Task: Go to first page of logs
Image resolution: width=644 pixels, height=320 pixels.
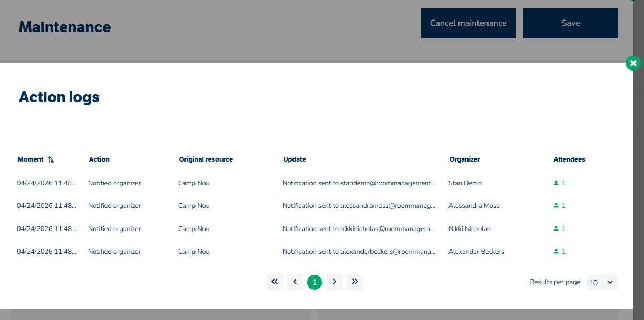Action: point(275,282)
